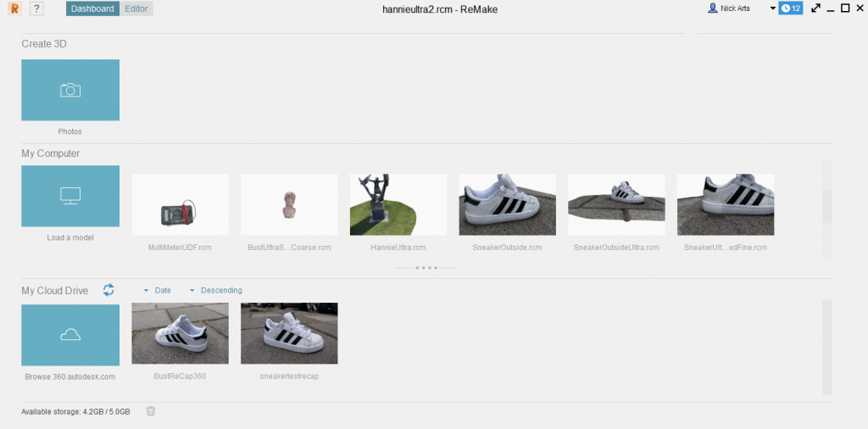
Task: Switch to the Dashboard tab
Action: pyautogui.click(x=92, y=8)
